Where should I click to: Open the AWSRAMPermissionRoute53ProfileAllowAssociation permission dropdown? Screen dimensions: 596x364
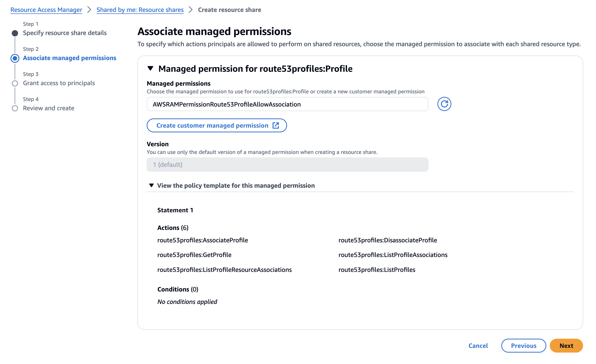point(287,104)
